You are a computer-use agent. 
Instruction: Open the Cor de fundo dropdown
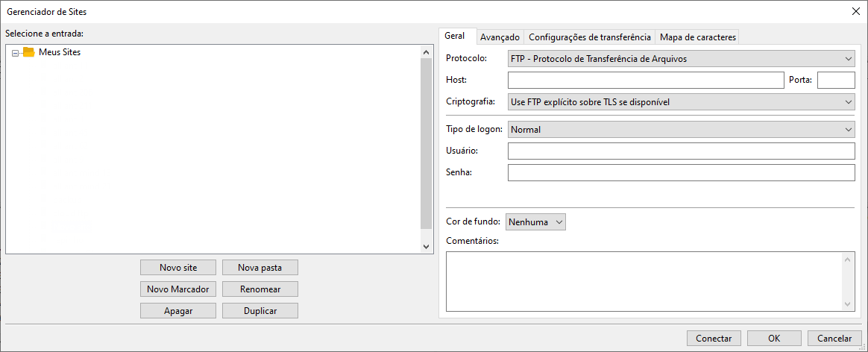tap(536, 222)
